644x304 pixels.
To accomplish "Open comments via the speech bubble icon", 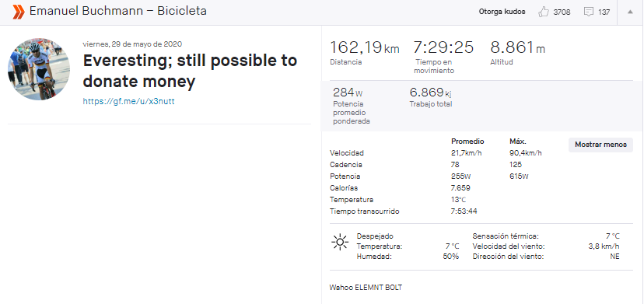I will tap(589, 12).
